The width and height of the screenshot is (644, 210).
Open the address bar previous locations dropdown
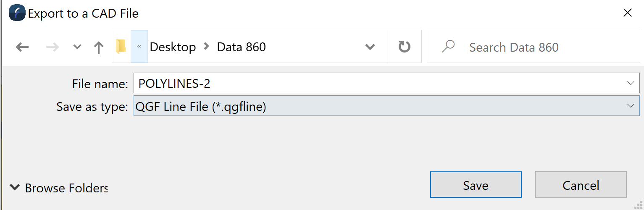(370, 47)
